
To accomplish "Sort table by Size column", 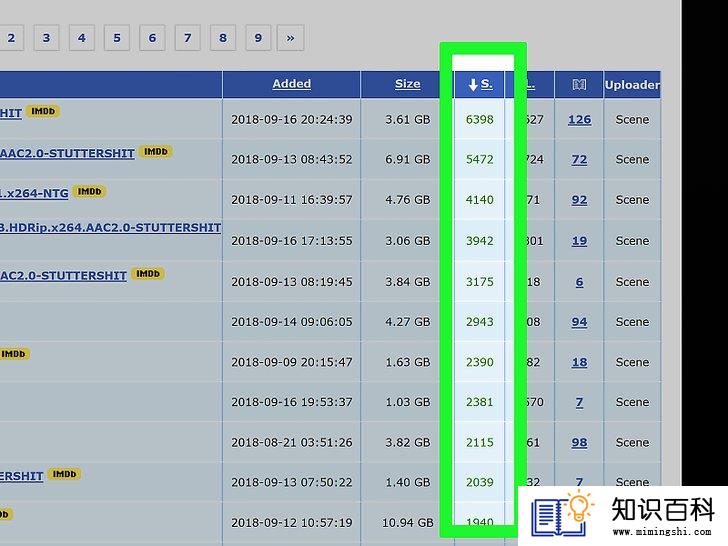I will [x=408, y=84].
